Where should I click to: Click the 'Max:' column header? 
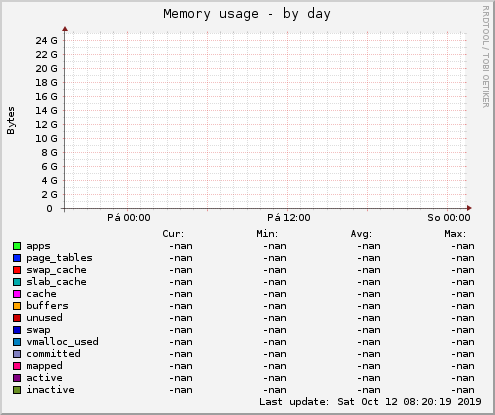coord(455,234)
